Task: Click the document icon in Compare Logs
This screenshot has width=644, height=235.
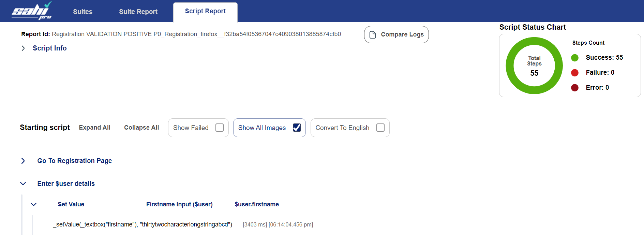Action: point(373,35)
